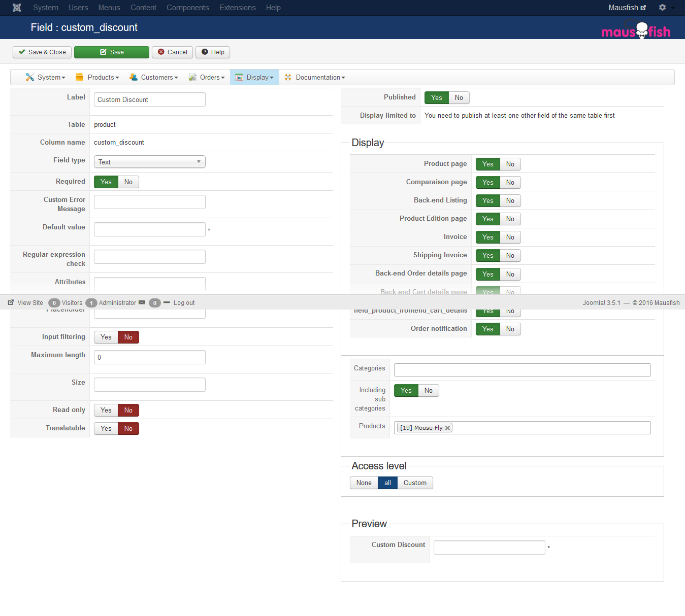This screenshot has width=685, height=616.
Task: Click the View Site icon
Action: pyautogui.click(x=11, y=302)
